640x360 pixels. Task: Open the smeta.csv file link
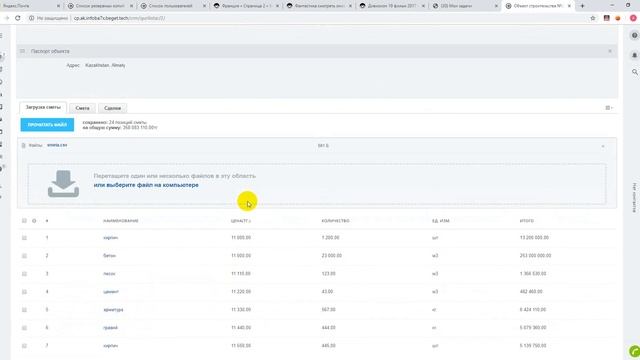(57, 145)
